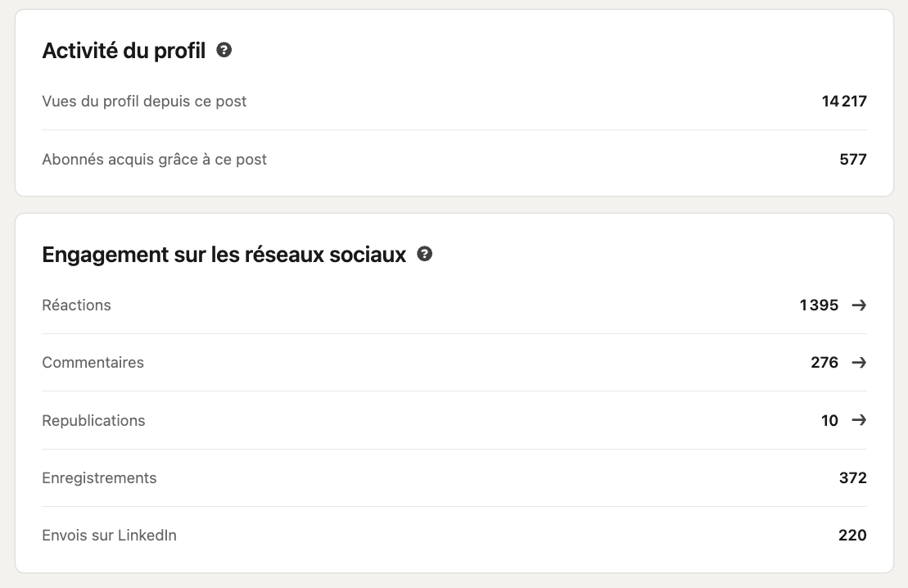Select the Envois sur LinkedIn label
Image resolution: width=908 pixels, height=588 pixels.
click(x=109, y=536)
